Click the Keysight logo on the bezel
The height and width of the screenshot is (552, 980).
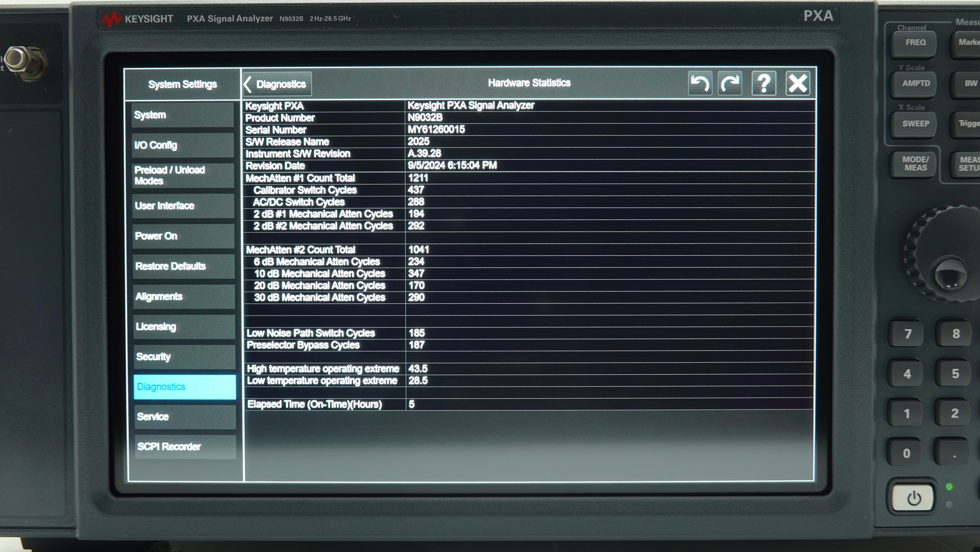(137, 19)
